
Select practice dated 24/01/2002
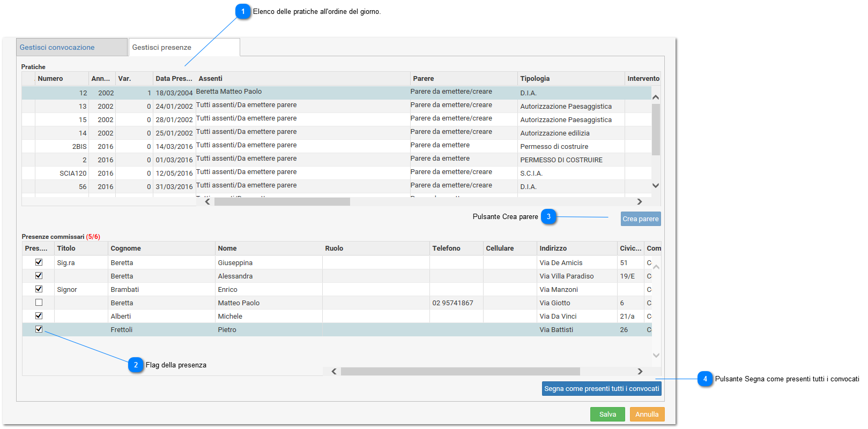[x=337, y=106]
